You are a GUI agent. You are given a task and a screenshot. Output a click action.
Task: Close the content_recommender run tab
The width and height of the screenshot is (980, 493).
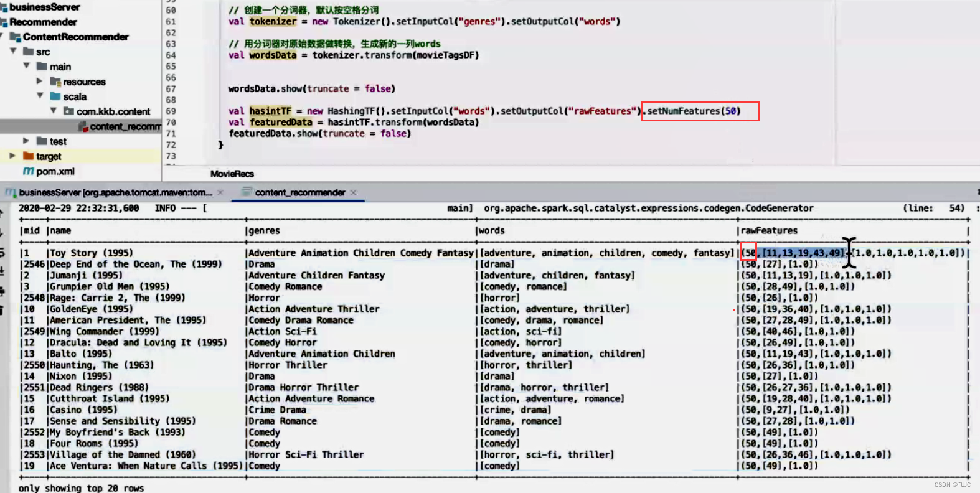tap(353, 192)
